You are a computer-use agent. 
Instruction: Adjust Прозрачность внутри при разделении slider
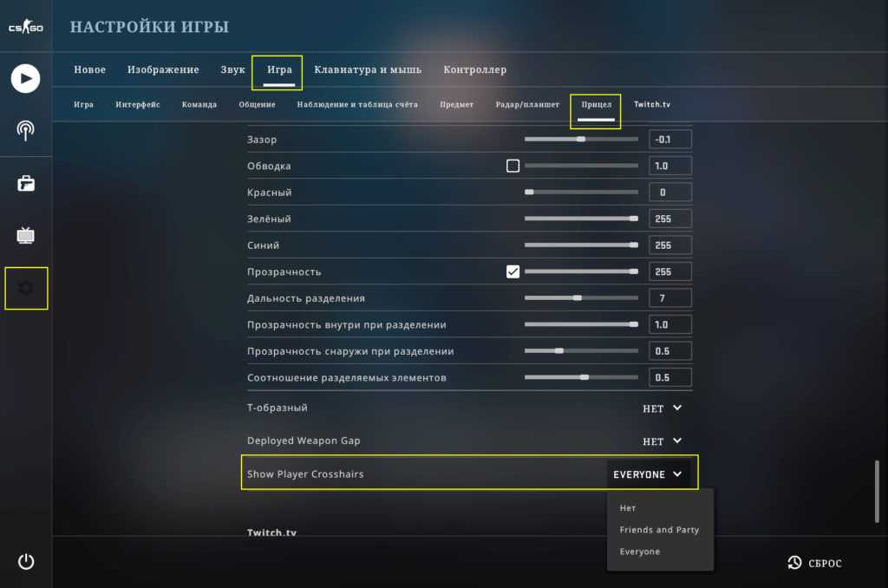[581, 324]
